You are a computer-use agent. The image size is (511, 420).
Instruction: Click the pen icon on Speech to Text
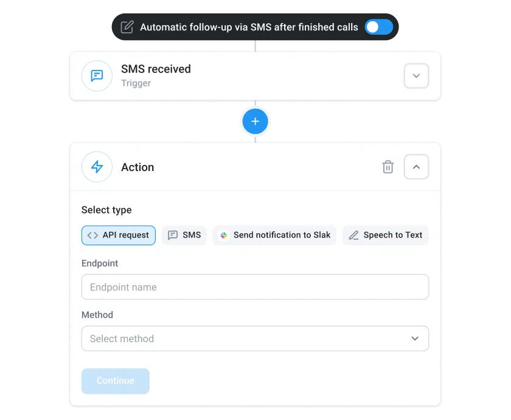pos(353,235)
